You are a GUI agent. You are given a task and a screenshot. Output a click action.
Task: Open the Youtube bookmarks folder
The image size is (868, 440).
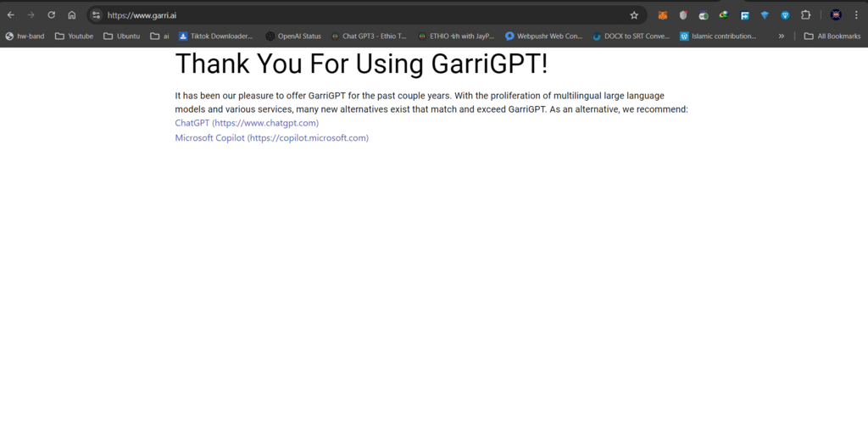[x=75, y=36]
